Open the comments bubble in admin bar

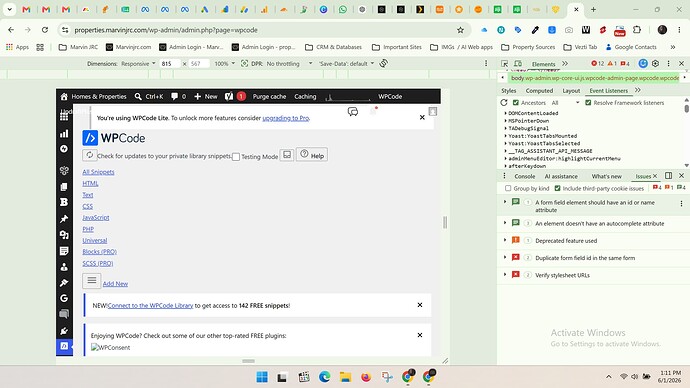click(x=175, y=96)
